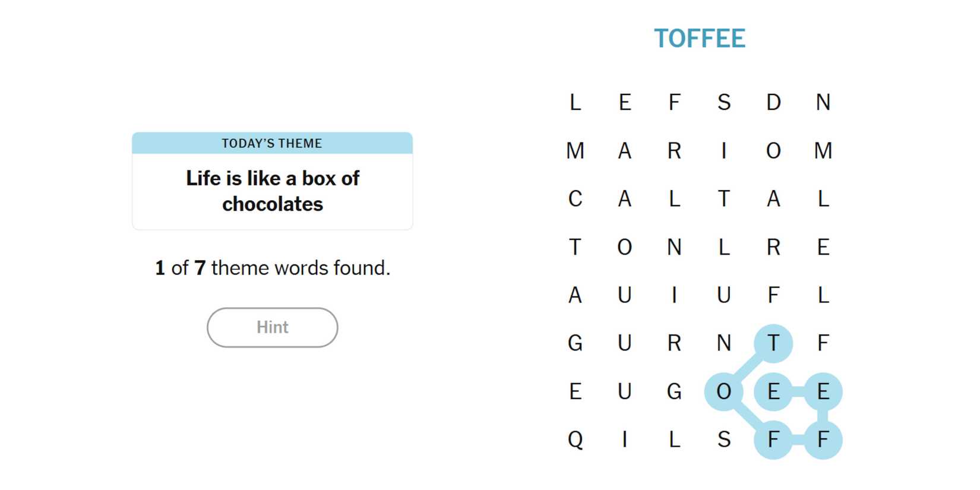
Task: Click the "1 of 7 theme words found" status text
Action: coord(272,268)
